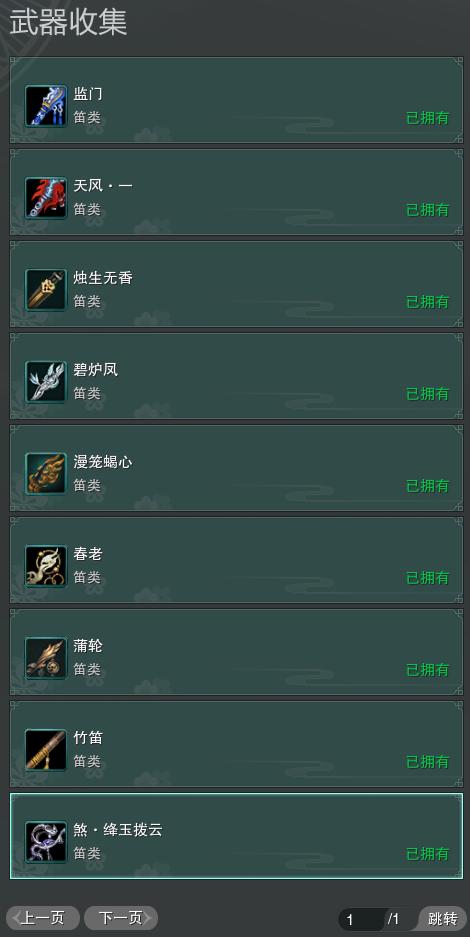
Task: Click the 已拥有 label on 碧炉凤 row
Action: [x=428, y=394]
